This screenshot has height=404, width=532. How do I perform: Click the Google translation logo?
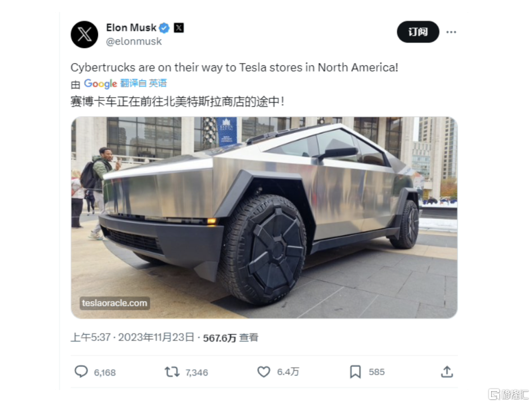100,83
